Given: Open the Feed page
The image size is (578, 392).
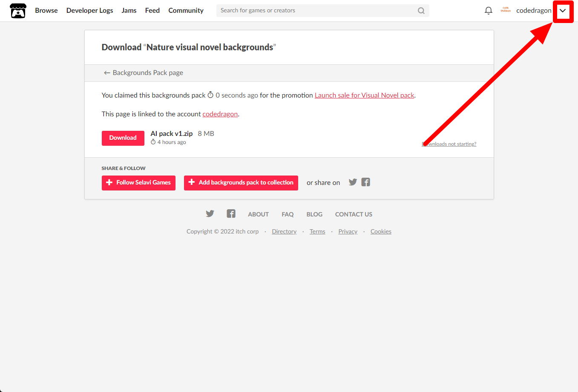Looking at the screenshot, I should (152, 11).
